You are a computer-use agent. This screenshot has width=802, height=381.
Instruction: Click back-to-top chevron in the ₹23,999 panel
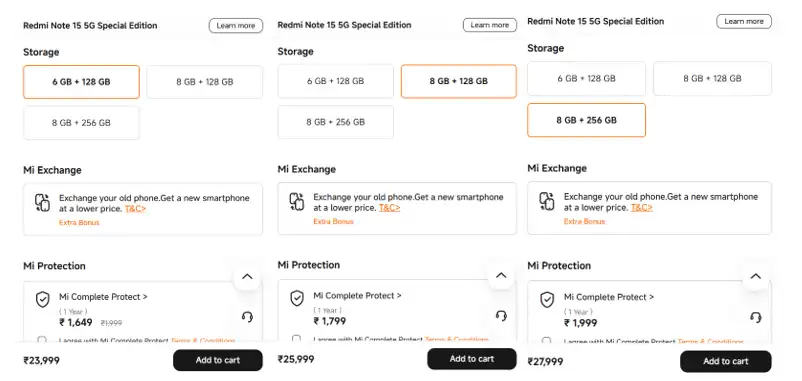coord(247,277)
